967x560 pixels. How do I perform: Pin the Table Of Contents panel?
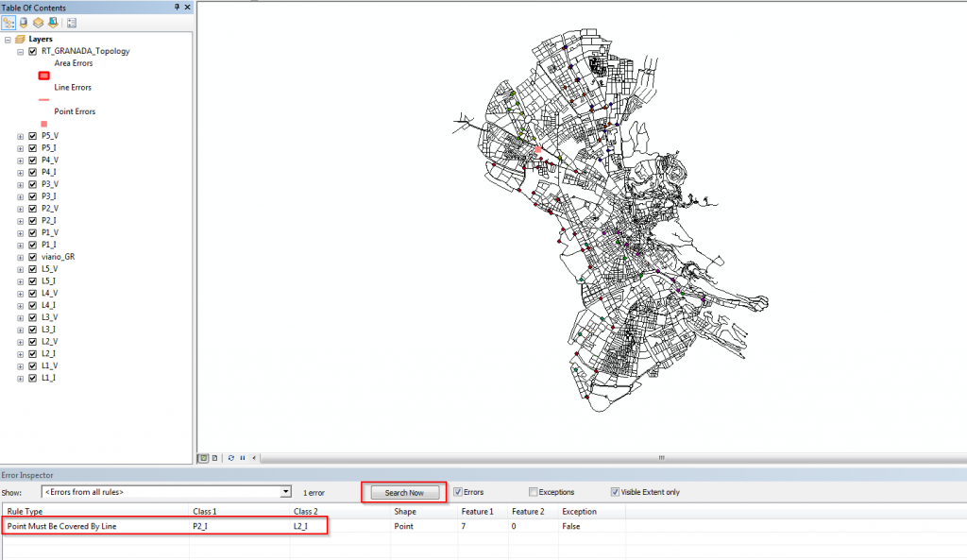pos(177,8)
